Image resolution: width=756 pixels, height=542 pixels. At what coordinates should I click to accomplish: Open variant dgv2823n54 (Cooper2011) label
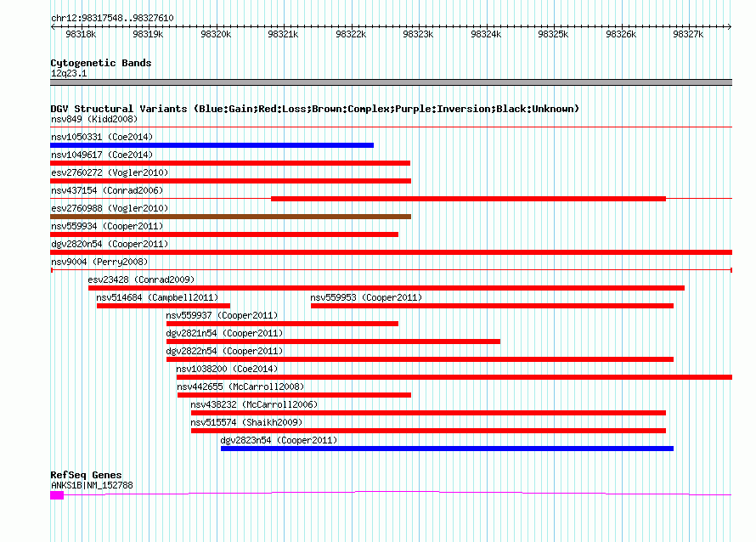point(279,440)
